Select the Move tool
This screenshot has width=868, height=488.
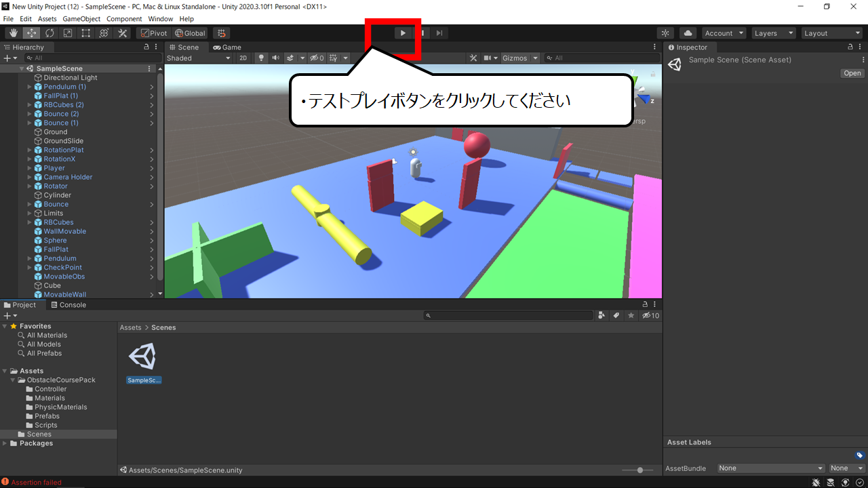(x=31, y=33)
